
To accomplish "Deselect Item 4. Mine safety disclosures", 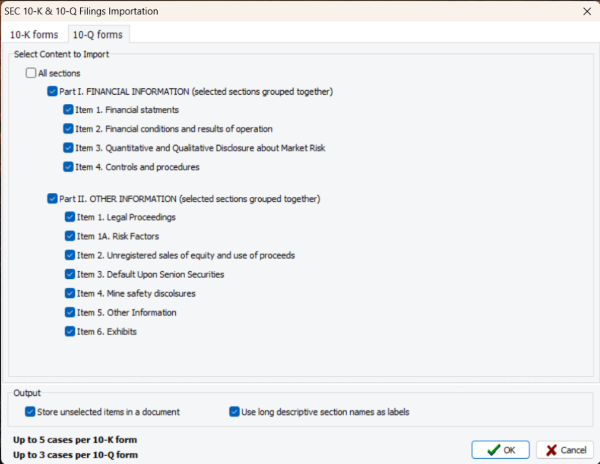I will click(x=69, y=293).
